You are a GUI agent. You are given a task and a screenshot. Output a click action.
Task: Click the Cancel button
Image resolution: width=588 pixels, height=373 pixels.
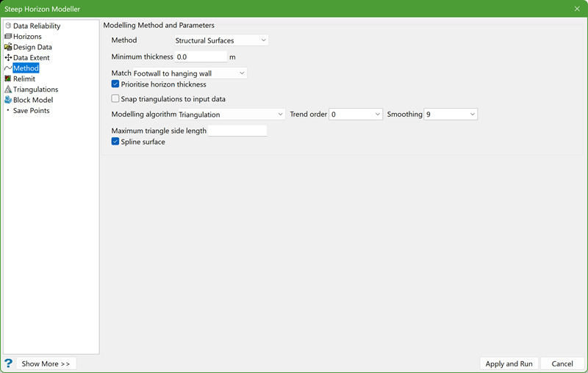562,363
